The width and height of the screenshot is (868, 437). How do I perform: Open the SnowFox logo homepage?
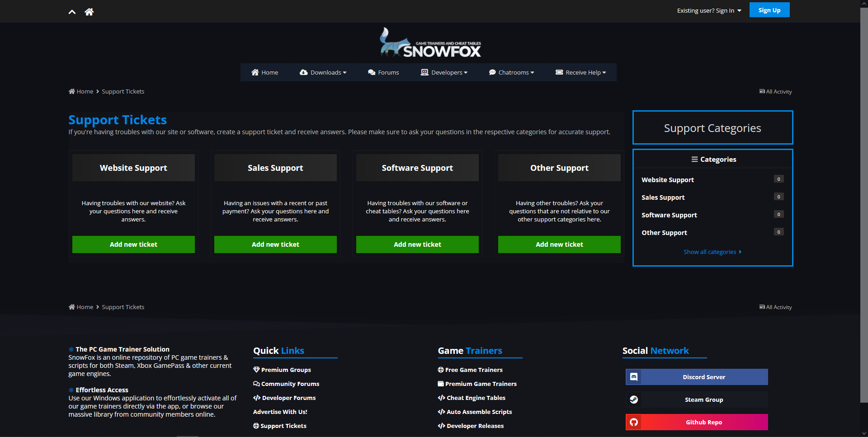coord(430,43)
